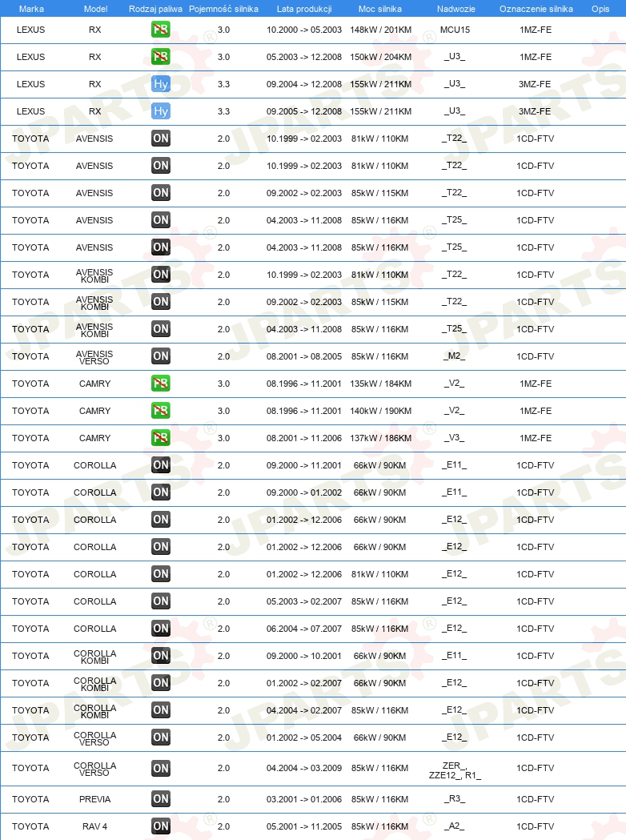
Task: Click the ON icon in the Corolla 81kW / 110KM row
Action: click(161, 574)
